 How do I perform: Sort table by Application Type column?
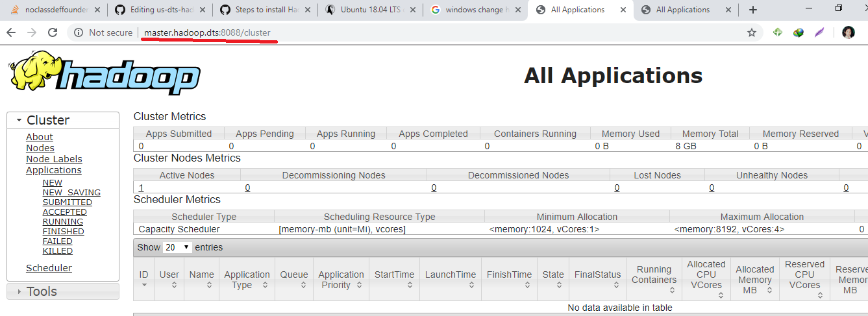point(247,280)
